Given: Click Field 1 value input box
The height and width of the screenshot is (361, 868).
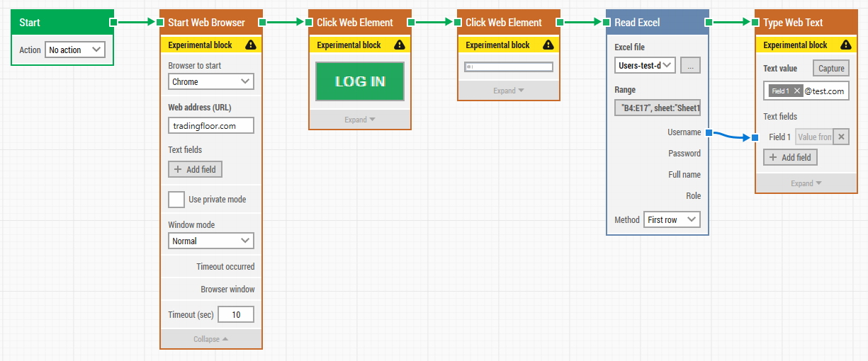Looking at the screenshot, I should [x=813, y=137].
